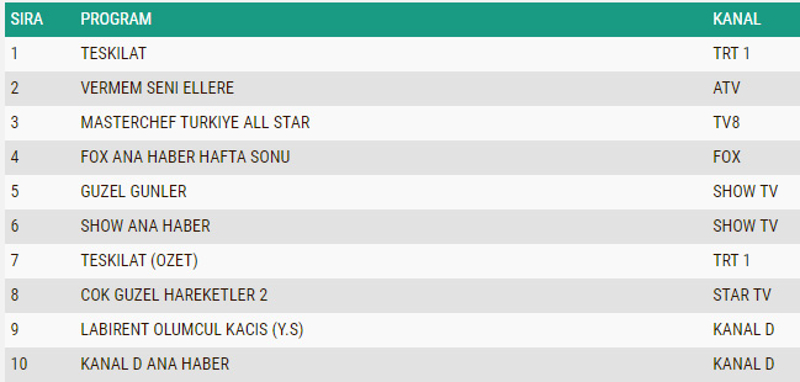Viewport: 800px width, 382px height.
Task: Click the KANAL column header
Action: pyautogui.click(x=737, y=19)
